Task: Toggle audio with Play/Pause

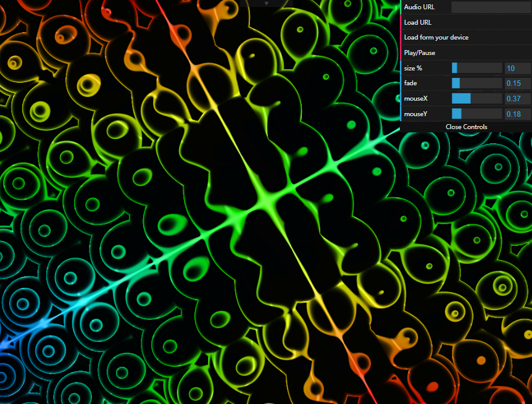Action: pos(420,53)
